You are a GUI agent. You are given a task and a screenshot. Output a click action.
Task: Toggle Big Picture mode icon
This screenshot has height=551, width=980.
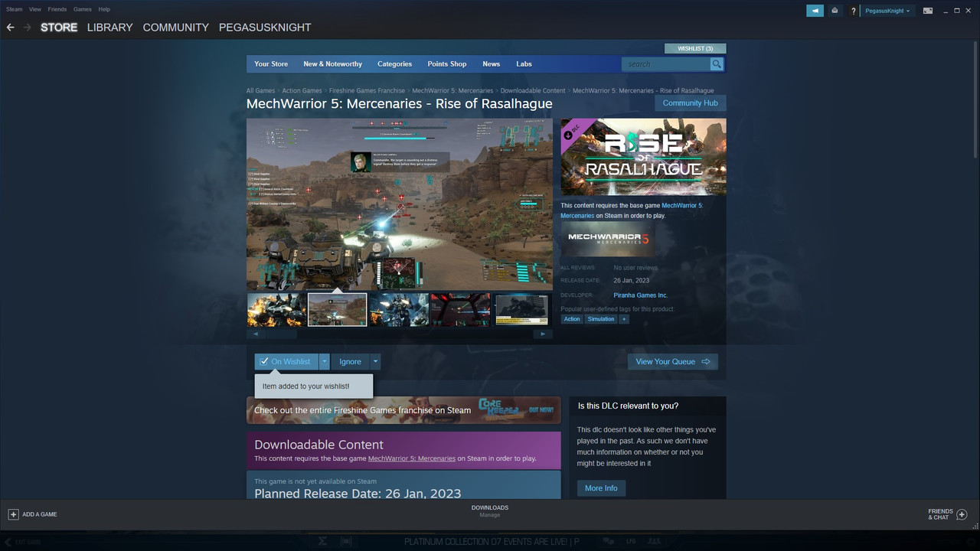click(x=928, y=11)
